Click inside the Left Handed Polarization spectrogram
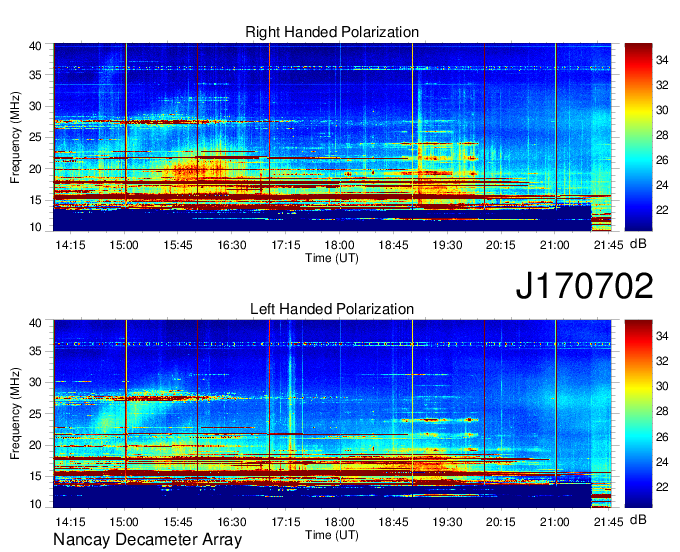 332,414
